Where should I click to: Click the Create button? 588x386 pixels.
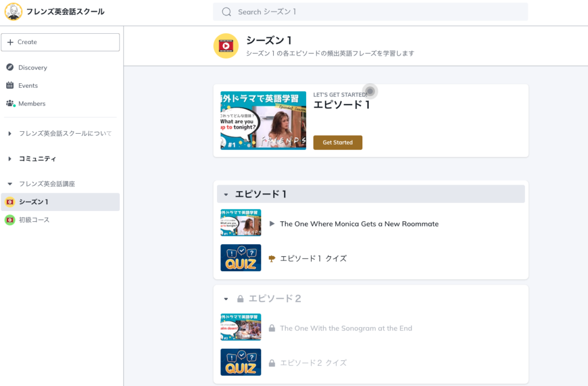click(60, 42)
